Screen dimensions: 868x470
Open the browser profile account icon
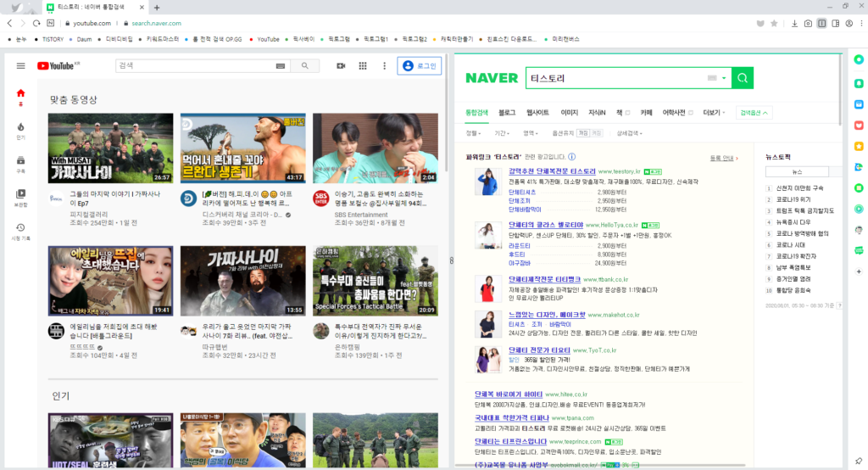pyautogui.click(x=849, y=23)
